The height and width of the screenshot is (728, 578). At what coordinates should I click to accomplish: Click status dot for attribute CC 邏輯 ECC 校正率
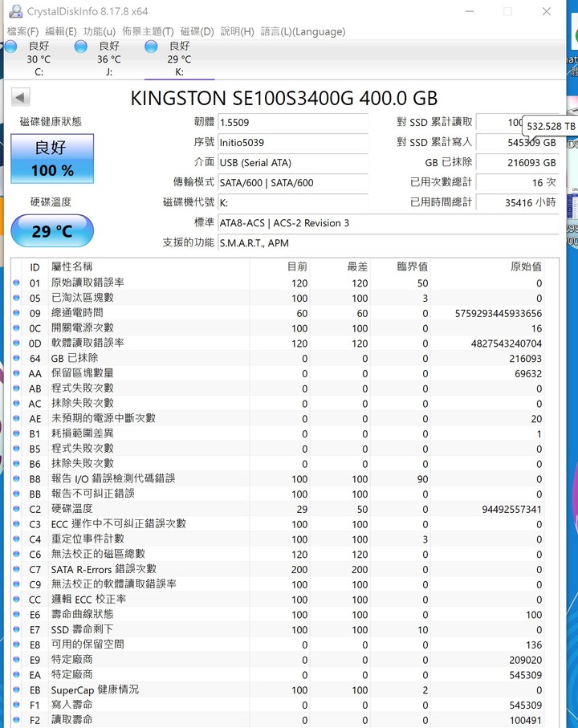point(17,599)
